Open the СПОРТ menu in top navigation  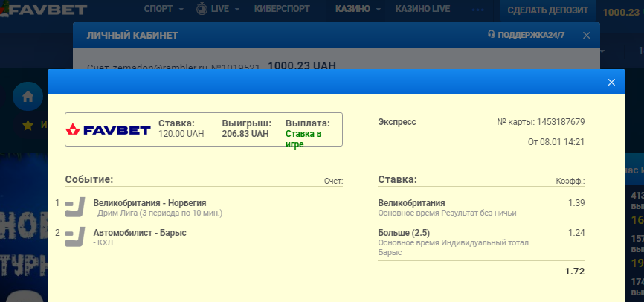[158, 9]
